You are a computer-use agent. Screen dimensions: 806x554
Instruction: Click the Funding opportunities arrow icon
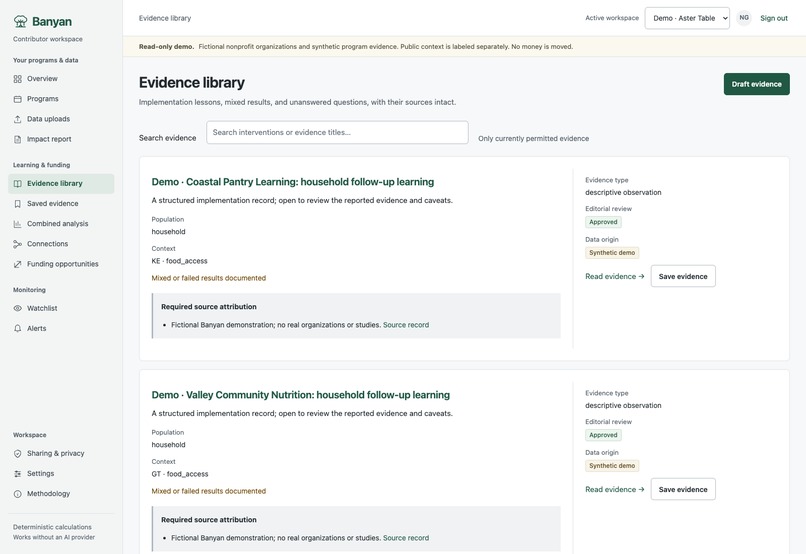[17, 264]
